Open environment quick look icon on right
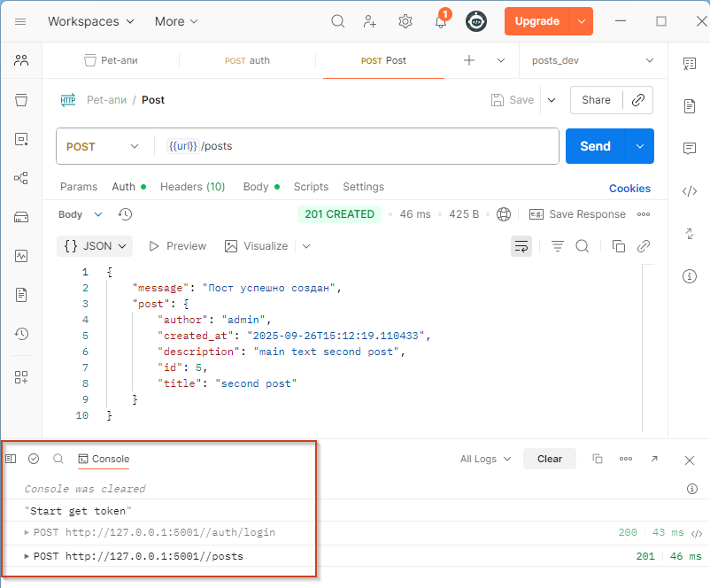Screen dimensions: 710x588 [690, 64]
